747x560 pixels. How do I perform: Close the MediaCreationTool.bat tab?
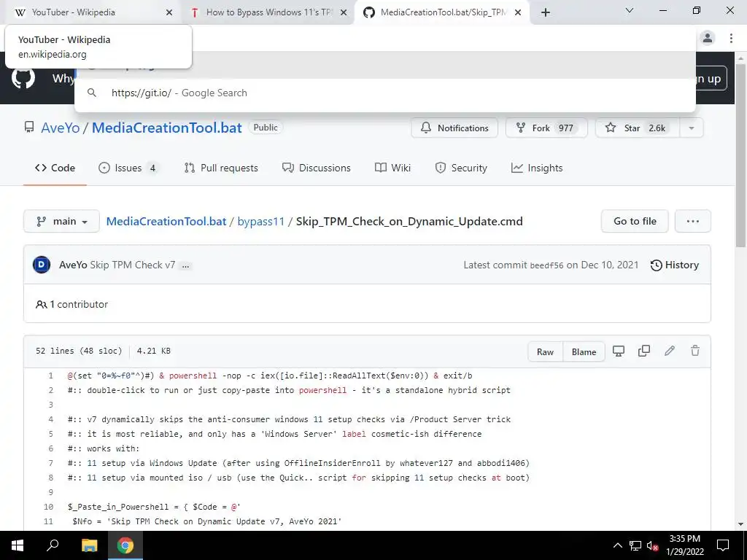click(519, 13)
